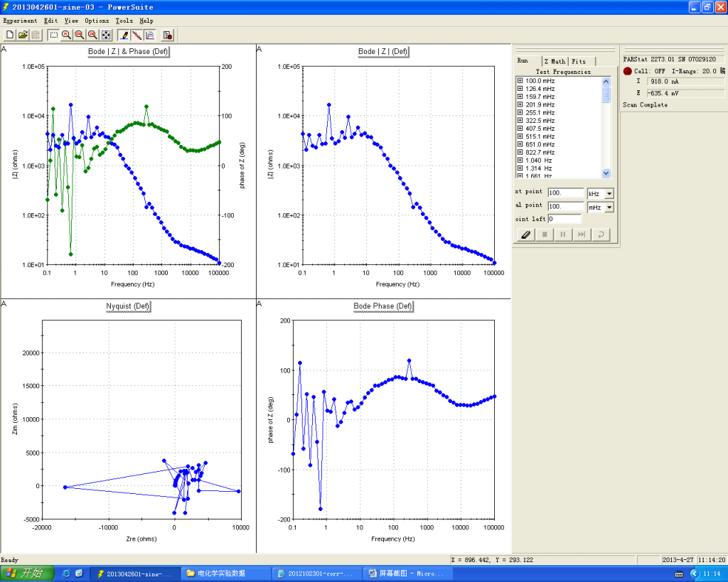Open the kHz unit dropdown
Image resolution: width=728 pixels, height=582 pixels.
pyautogui.click(x=609, y=193)
